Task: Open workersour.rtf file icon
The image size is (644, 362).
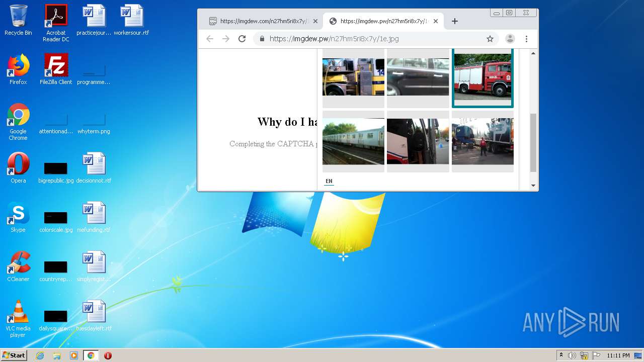Action: pos(131,20)
